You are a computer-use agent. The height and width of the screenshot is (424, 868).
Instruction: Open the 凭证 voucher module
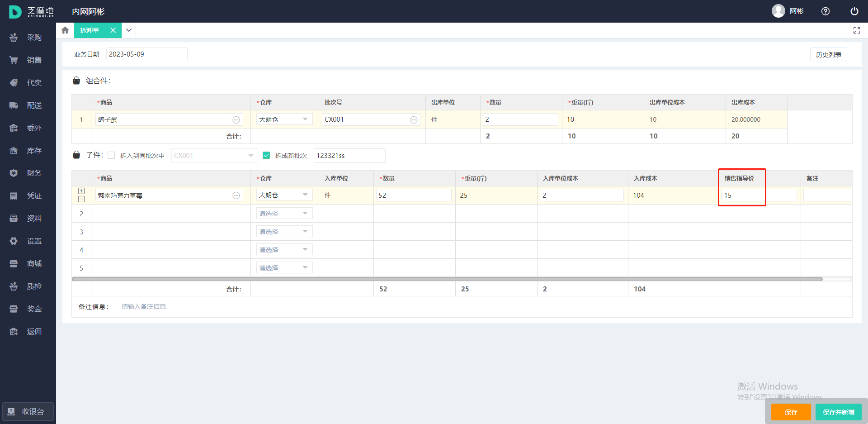point(27,196)
